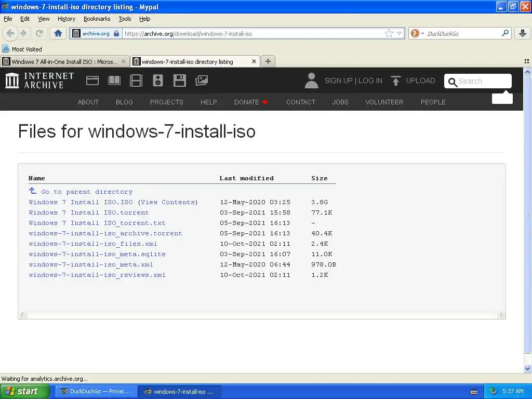Open the JOBS link
Image resolution: width=532 pixels, height=399 pixels.
click(x=340, y=102)
